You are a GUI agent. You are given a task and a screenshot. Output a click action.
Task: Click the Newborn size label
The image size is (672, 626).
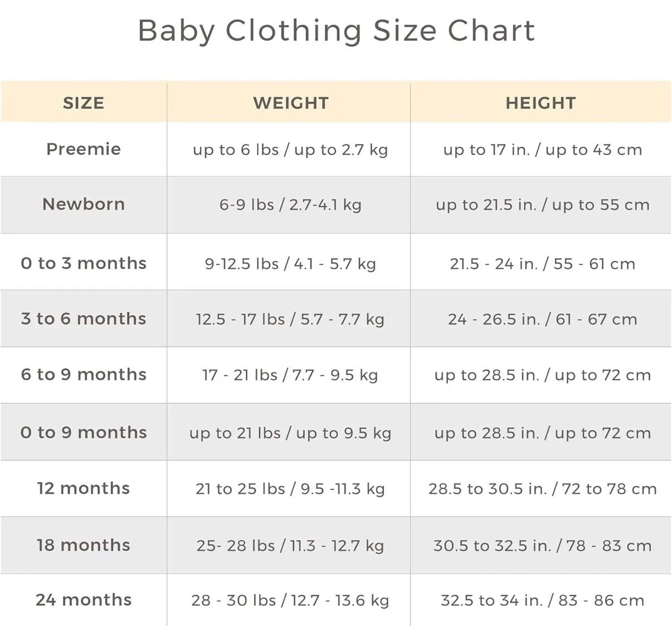pyautogui.click(x=84, y=204)
